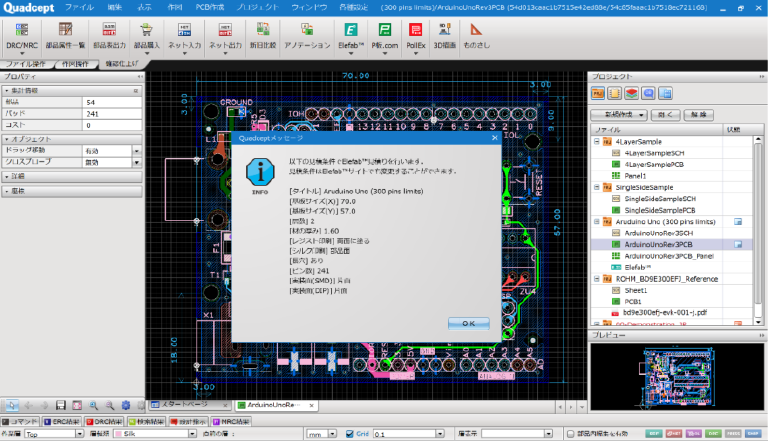Viewport: 768px width, 441px height.
Task: Click the blue search icon in Project panel
Action: pos(648,93)
